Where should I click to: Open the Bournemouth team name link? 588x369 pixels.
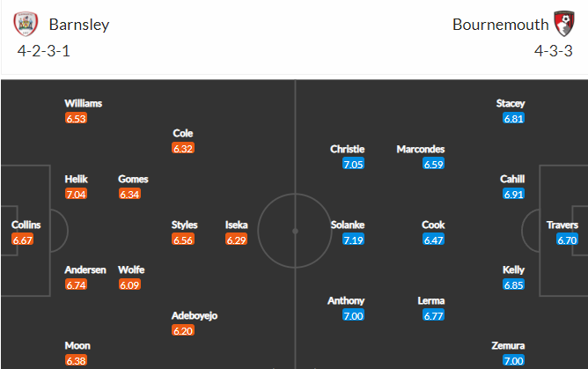(x=500, y=25)
